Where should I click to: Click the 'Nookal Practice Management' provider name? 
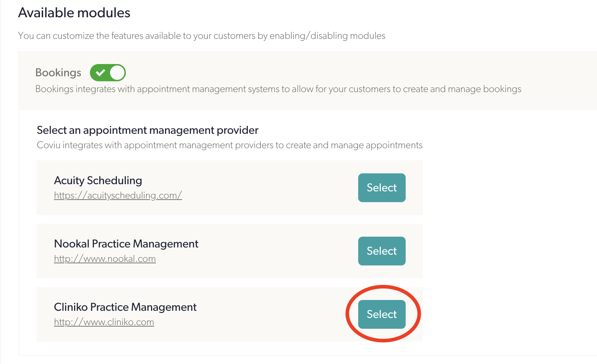click(126, 244)
